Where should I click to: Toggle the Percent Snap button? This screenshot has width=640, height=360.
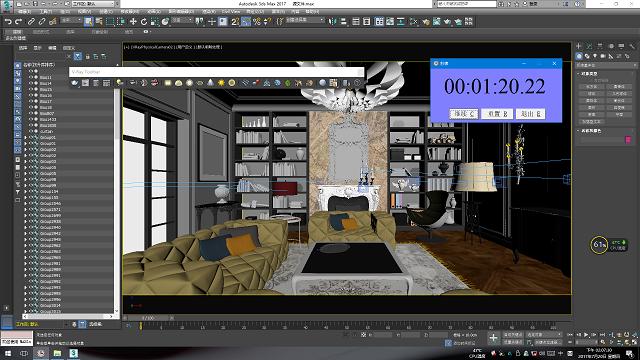pos(257,22)
